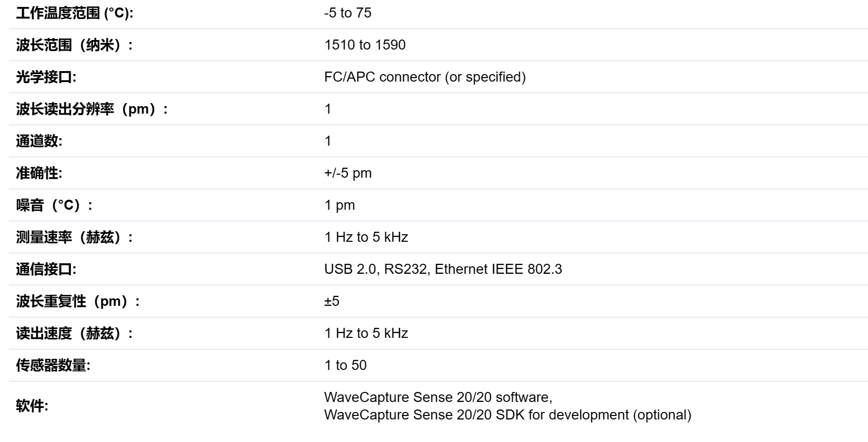The image size is (868, 442).
Task: Select the 1510 to 1590 wavelength value
Action: click(365, 45)
